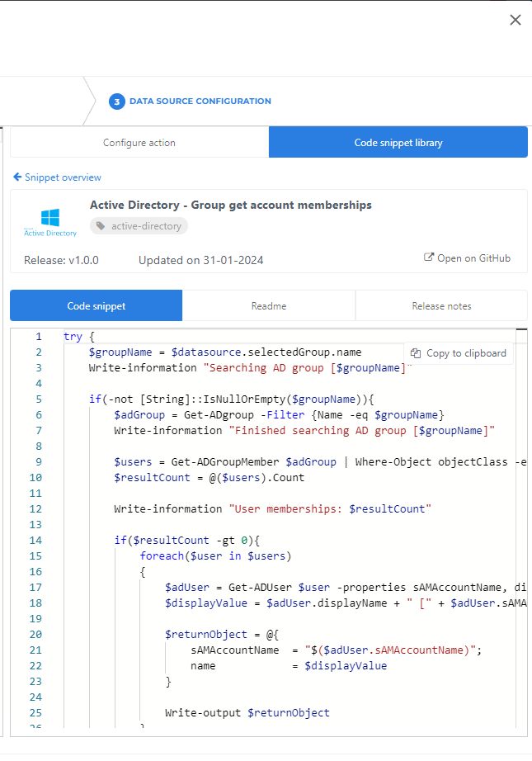Open the Readme tab
The image size is (532, 761).
pyautogui.click(x=269, y=305)
